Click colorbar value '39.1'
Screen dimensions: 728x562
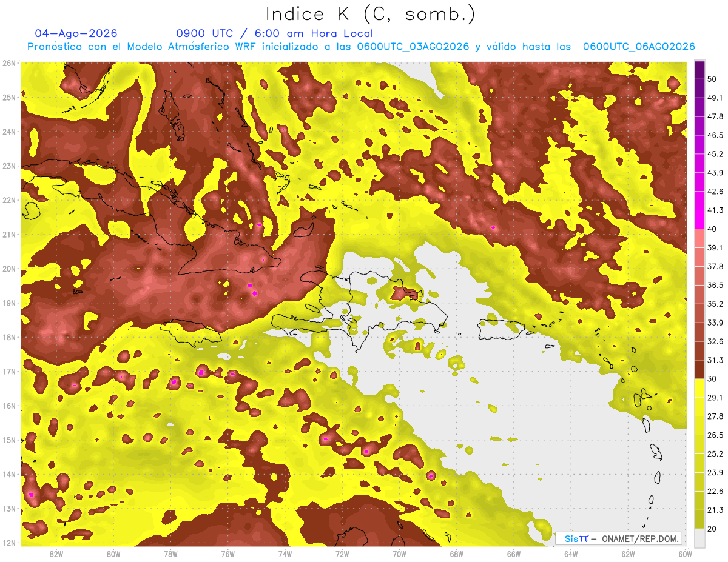pos(715,248)
